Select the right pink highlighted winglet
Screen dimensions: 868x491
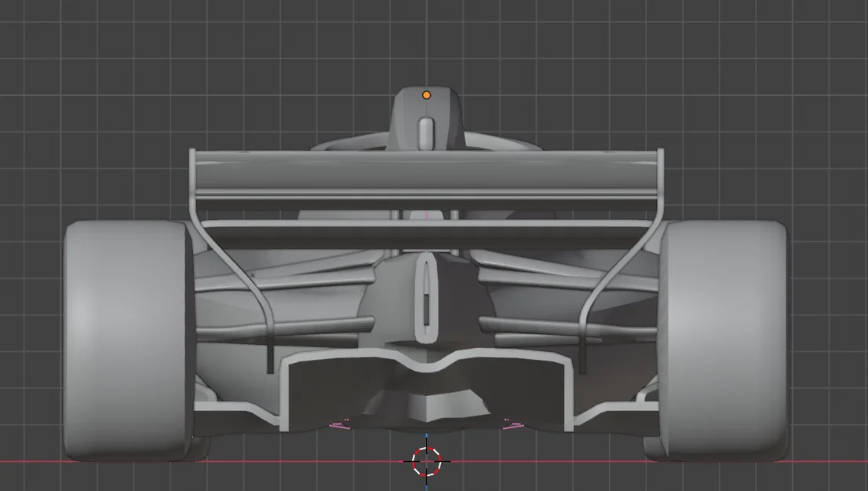click(514, 426)
